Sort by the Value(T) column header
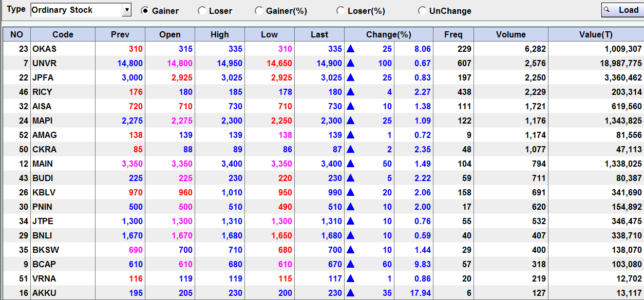644x300 pixels. pyautogui.click(x=596, y=34)
